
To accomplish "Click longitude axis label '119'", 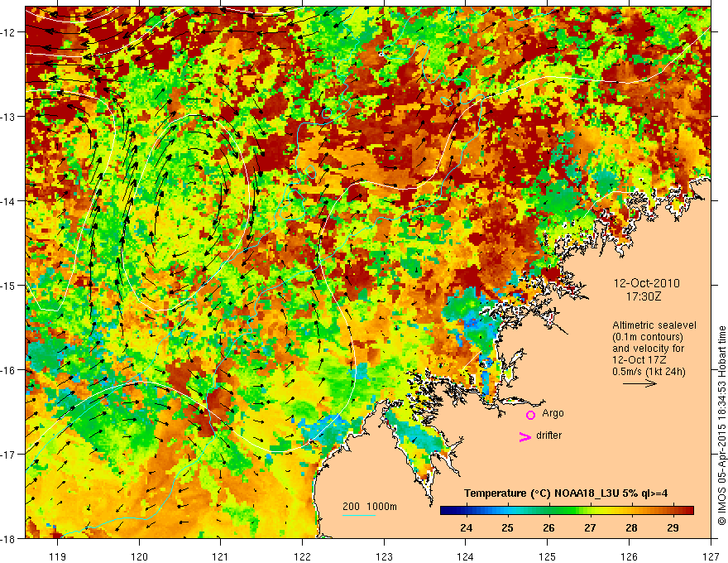I will (58, 556).
